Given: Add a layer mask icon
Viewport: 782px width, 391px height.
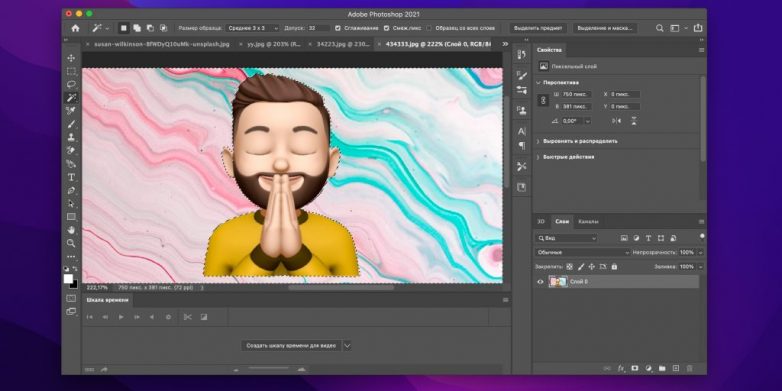Looking at the screenshot, I should click(x=634, y=369).
